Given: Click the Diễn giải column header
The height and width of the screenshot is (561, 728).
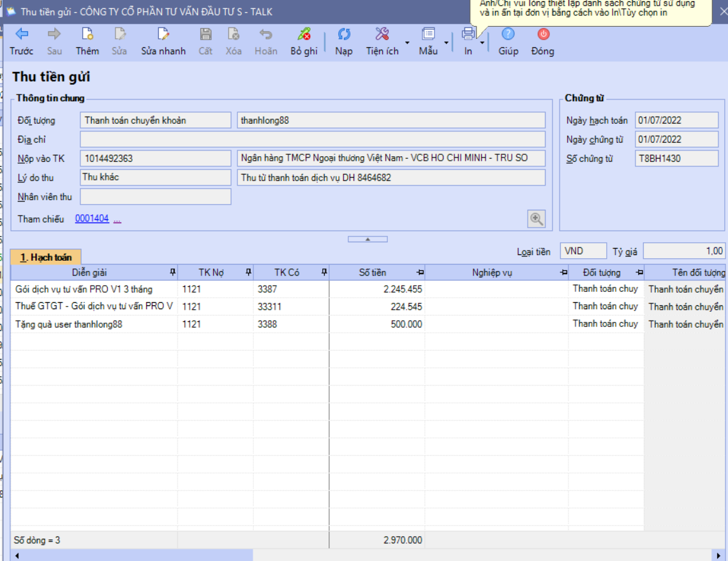Looking at the screenshot, I should (x=89, y=272).
